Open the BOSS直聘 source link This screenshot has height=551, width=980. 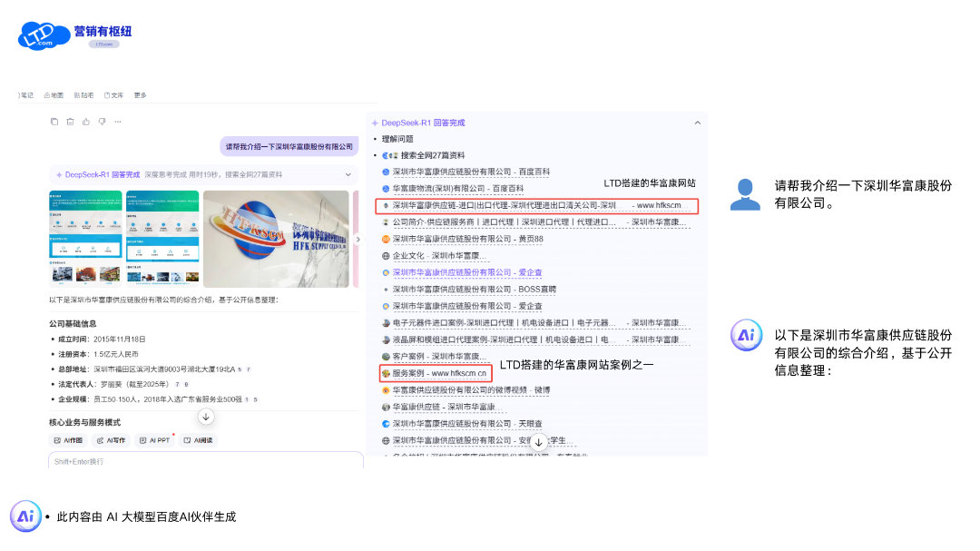(475, 290)
